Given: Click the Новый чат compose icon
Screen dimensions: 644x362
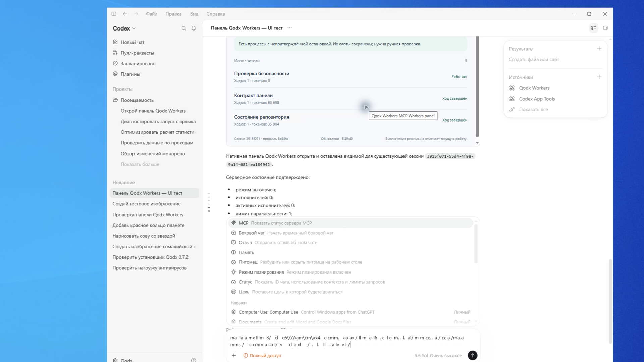Looking at the screenshot, I should [x=115, y=42].
